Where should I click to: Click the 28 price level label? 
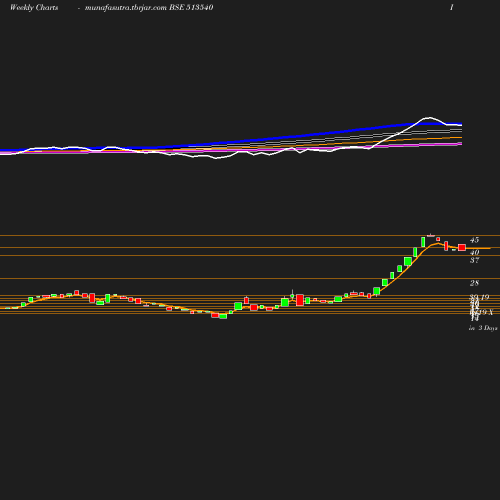click(474, 283)
